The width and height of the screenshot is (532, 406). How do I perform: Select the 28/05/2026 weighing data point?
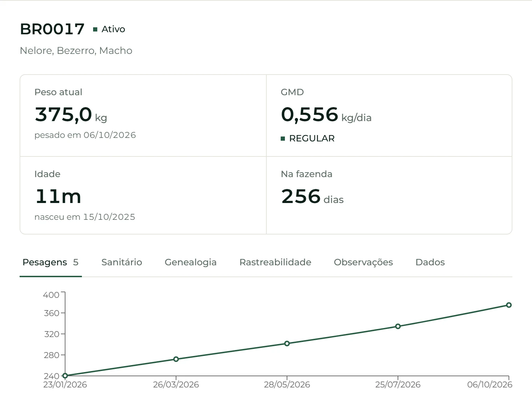[287, 343]
